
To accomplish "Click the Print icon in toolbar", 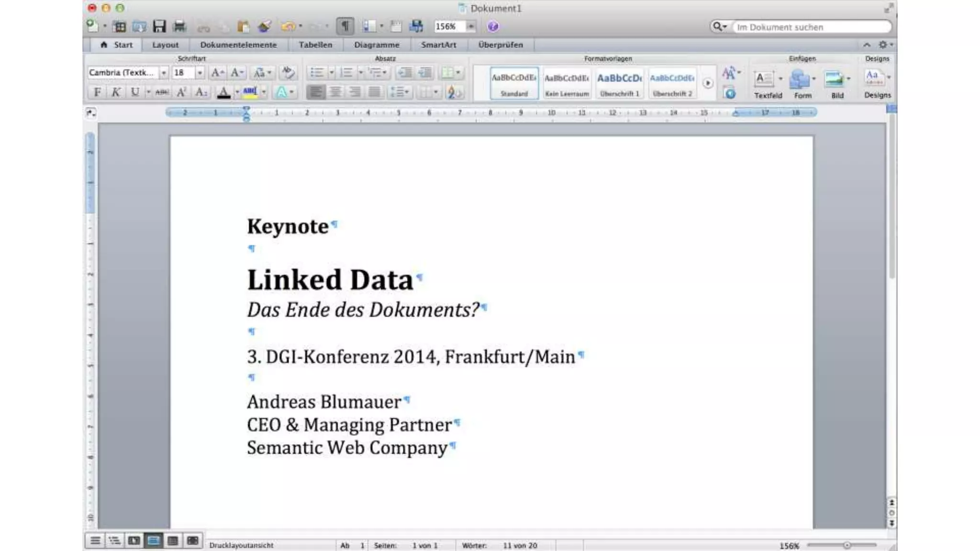I will pos(179,26).
